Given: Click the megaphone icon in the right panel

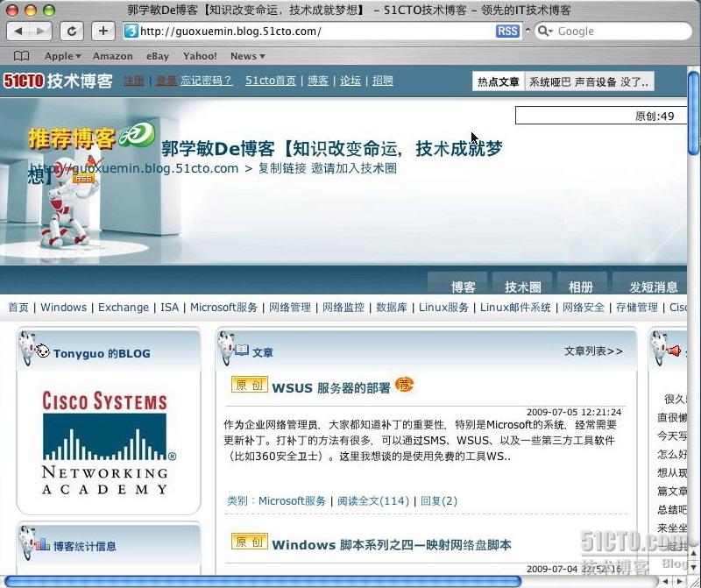Looking at the screenshot, I should point(674,351).
